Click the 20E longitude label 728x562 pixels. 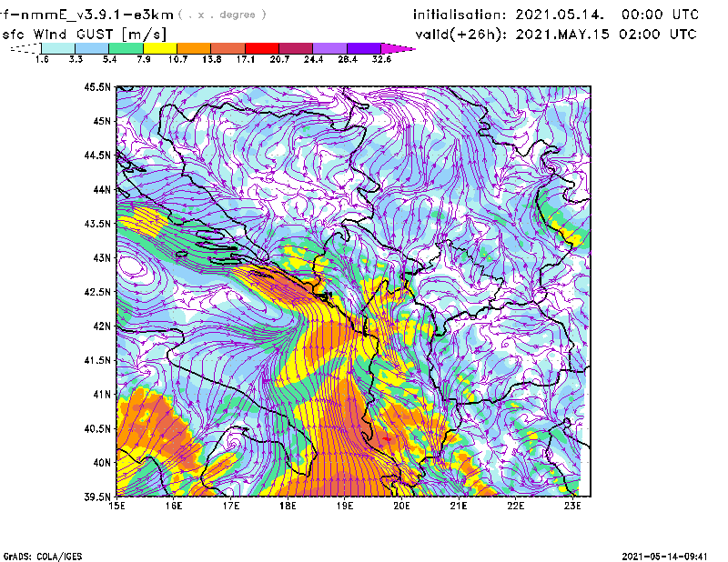tap(401, 506)
